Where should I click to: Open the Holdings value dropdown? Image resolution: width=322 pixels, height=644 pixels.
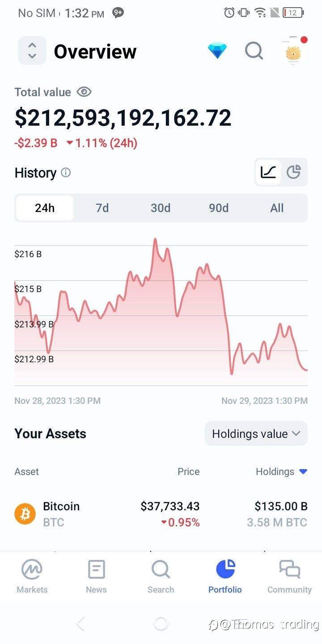click(x=256, y=433)
